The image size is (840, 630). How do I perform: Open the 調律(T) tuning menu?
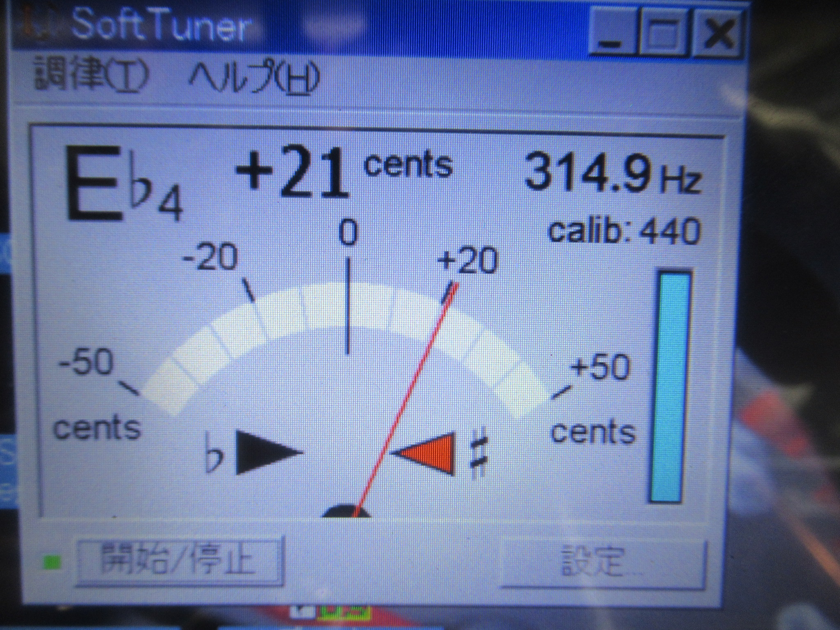click(91, 75)
